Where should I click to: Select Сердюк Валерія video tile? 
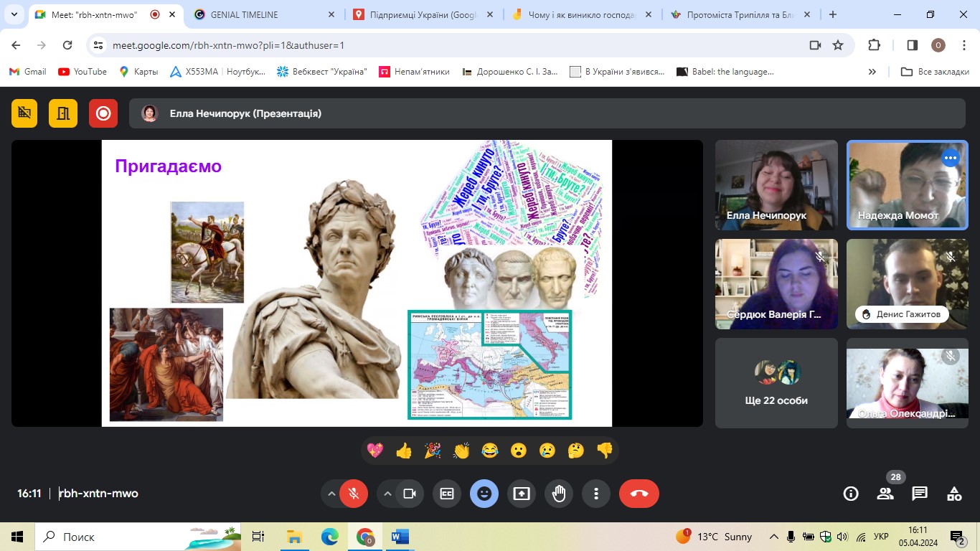pyautogui.click(x=776, y=284)
